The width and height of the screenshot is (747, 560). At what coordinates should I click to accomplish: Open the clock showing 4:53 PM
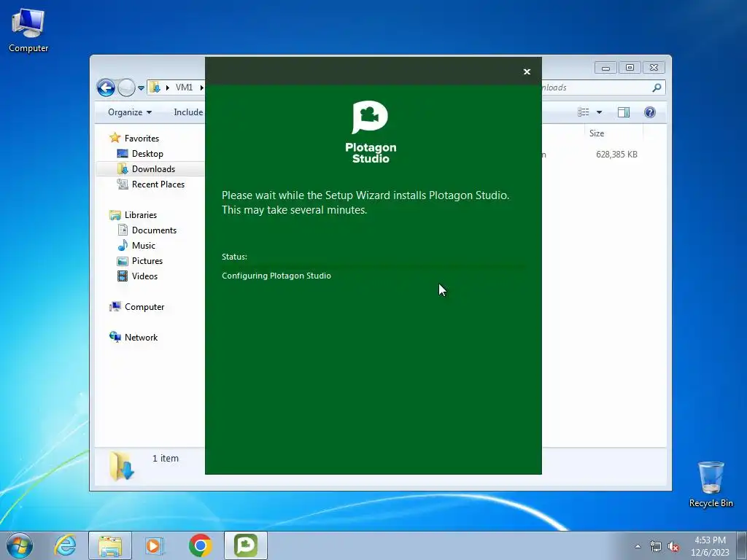[710, 545]
